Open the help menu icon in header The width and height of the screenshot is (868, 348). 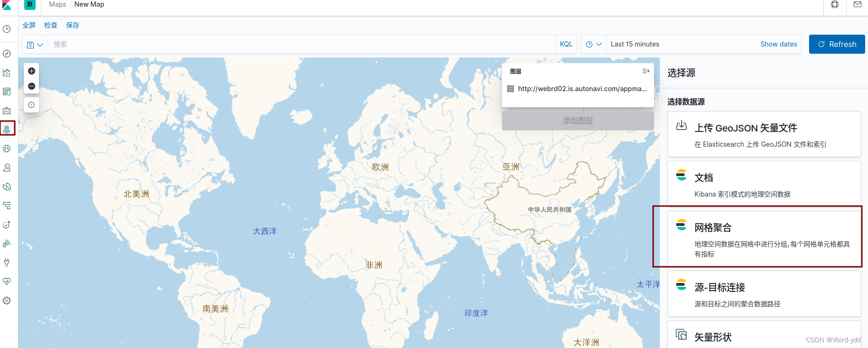(x=835, y=4)
